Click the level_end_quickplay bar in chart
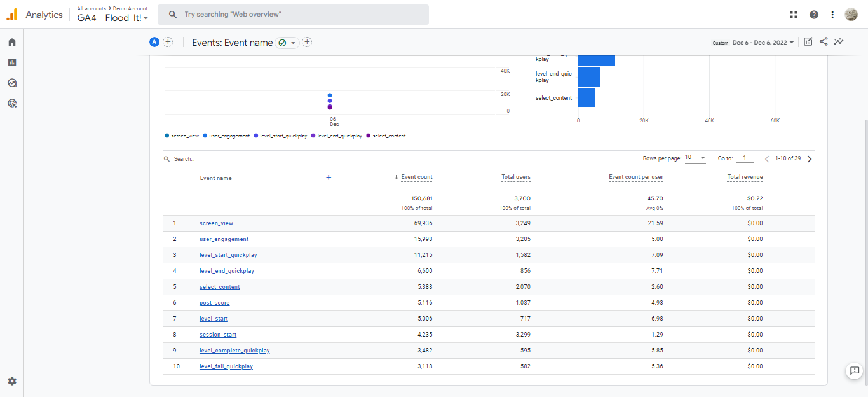This screenshot has height=397, width=868. [x=589, y=77]
